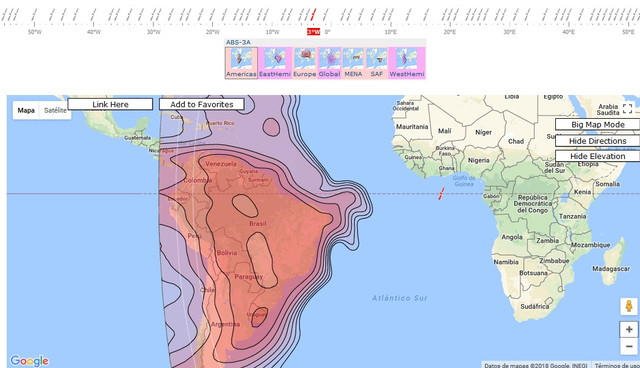Click the 40°W longitude label

pyautogui.click(x=94, y=32)
